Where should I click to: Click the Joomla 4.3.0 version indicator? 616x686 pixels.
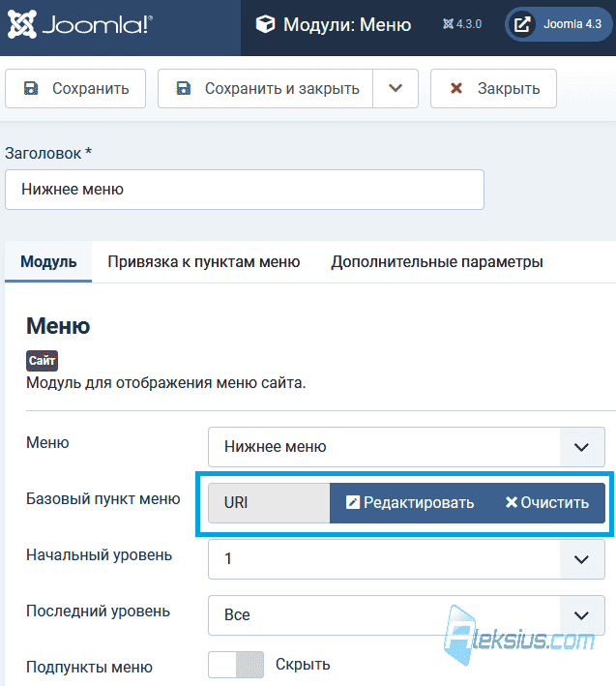pyautogui.click(x=462, y=24)
